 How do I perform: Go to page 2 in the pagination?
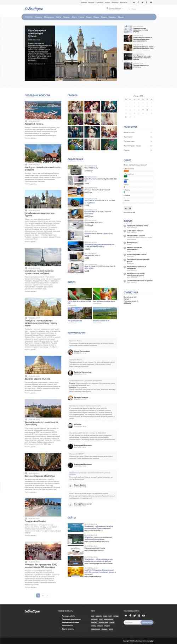point(43,595)
